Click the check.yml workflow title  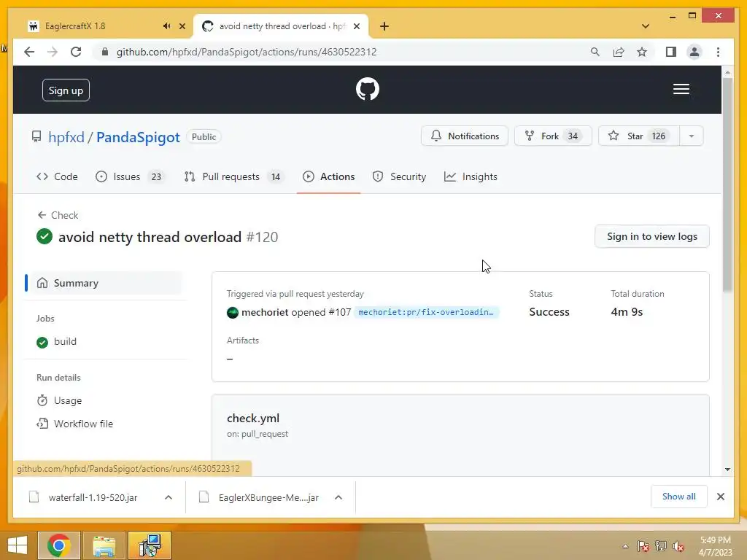[253, 418]
